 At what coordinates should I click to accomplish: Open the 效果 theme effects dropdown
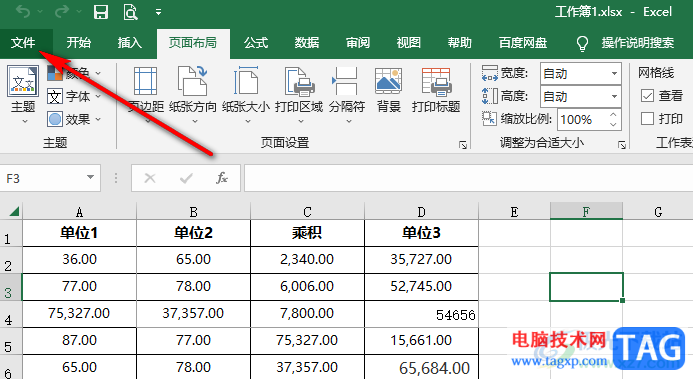pos(74,119)
